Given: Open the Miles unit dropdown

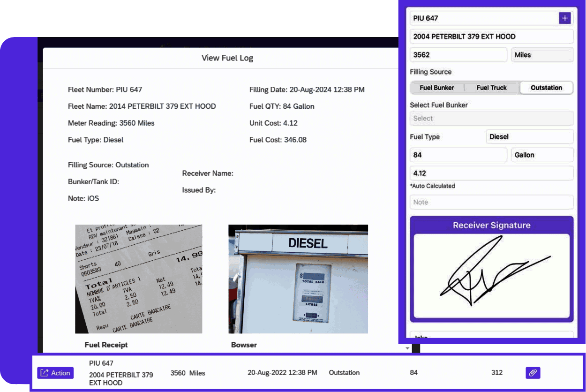Looking at the screenshot, I should 542,55.
